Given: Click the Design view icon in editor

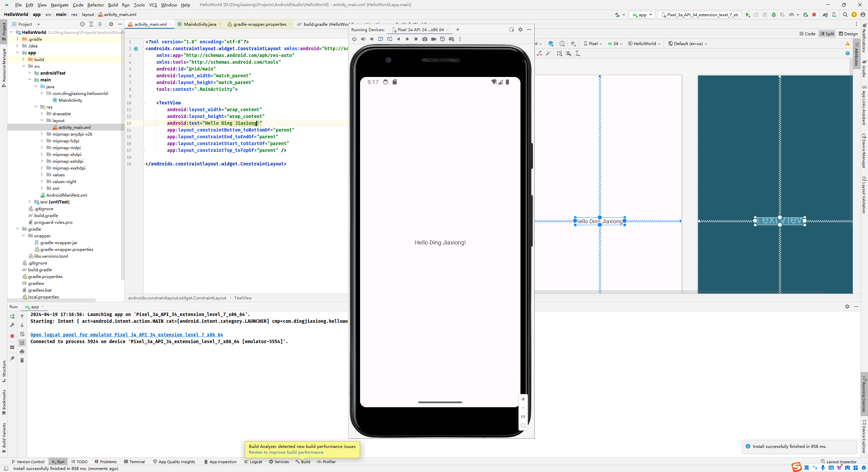Looking at the screenshot, I should (x=849, y=33).
